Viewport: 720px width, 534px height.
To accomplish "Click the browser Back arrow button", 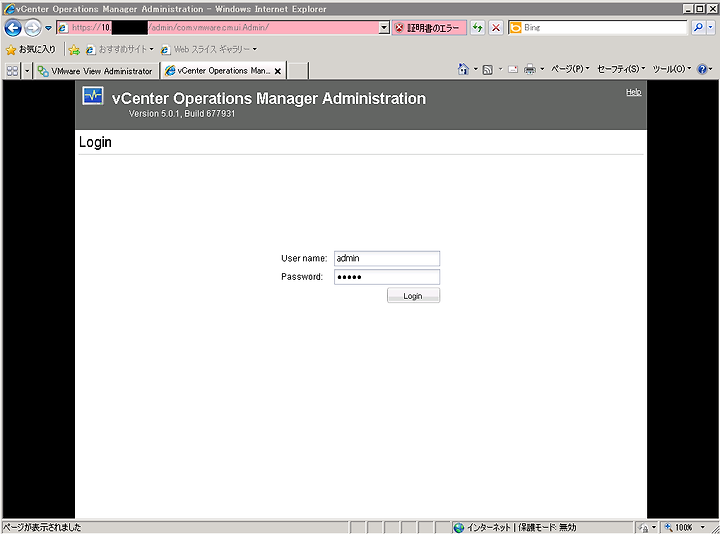I will point(13,28).
